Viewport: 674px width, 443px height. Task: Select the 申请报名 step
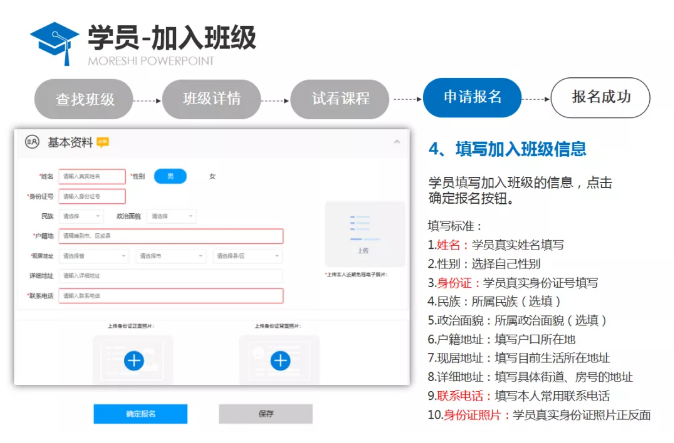point(472,97)
